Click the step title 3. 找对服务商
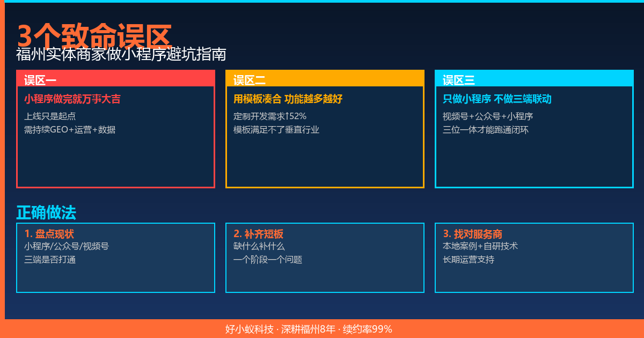The image size is (644, 338). tap(472, 234)
